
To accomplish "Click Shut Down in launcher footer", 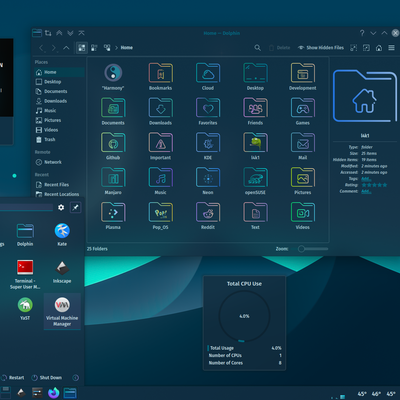I will [47, 378].
